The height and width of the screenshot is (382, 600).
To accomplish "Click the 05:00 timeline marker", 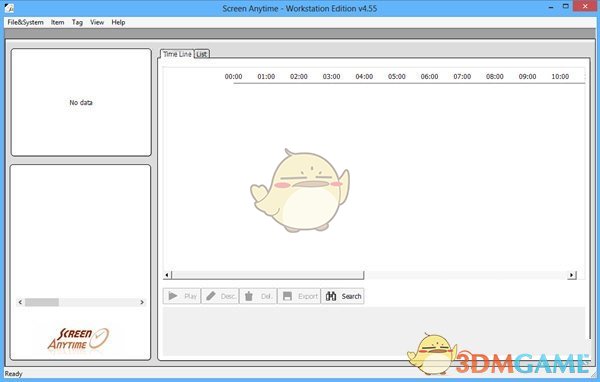I will pos(397,77).
